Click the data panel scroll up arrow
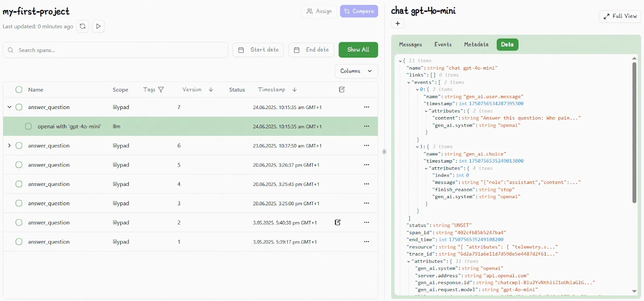The image size is (644, 301). (x=634, y=58)
